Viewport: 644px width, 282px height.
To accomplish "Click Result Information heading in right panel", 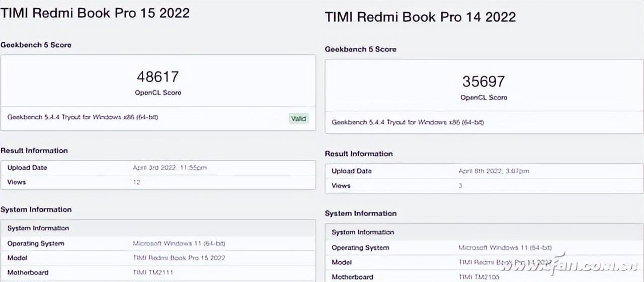I will (x=359, y=154).
